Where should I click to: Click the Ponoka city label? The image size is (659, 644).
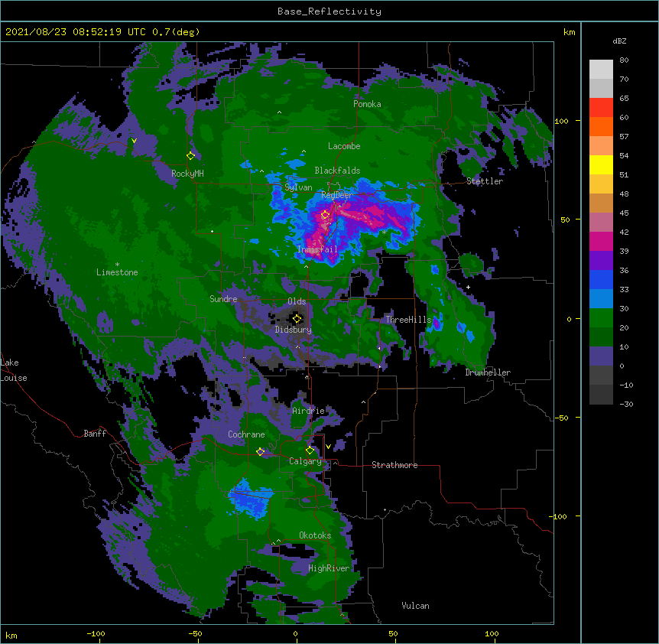pyautogui.click(x=367, y=104)
